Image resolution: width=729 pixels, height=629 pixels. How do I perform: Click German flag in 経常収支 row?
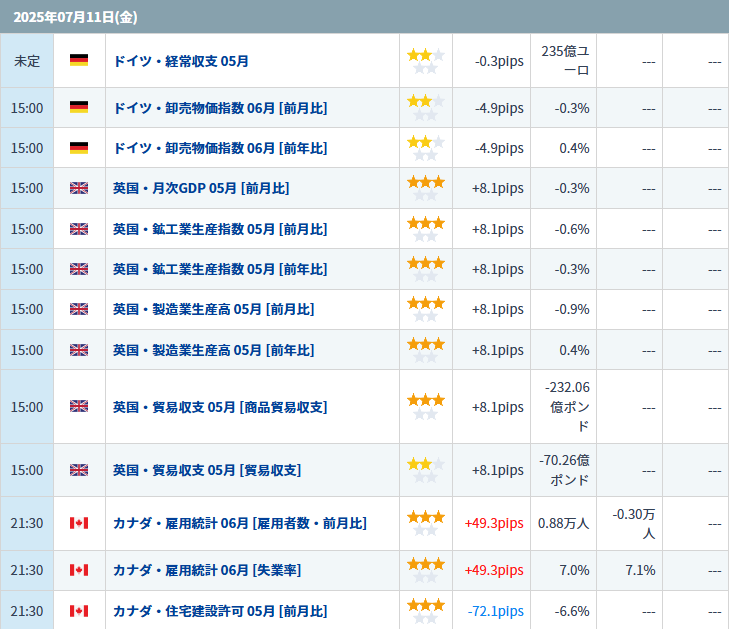[x=79, y=60]
